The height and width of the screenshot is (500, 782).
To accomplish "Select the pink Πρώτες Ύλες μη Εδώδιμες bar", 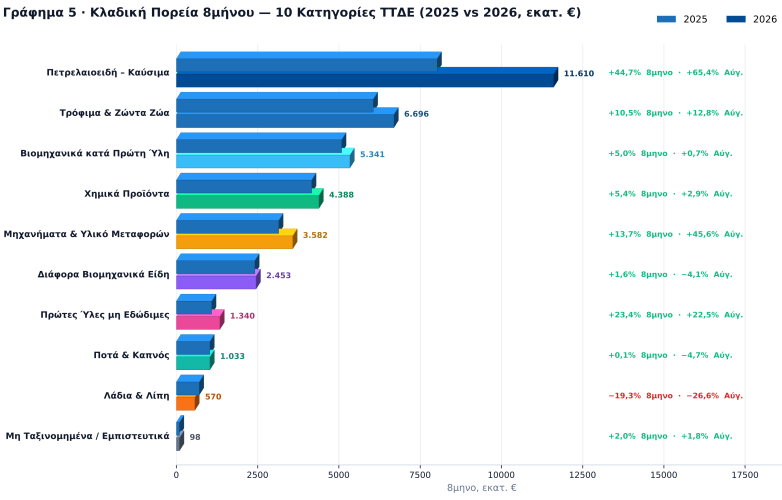I will [200, 320].
